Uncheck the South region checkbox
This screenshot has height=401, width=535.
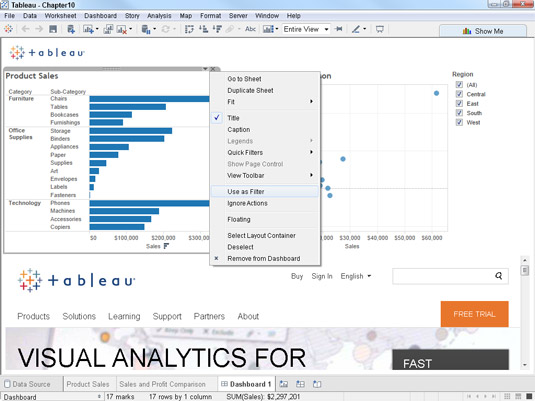pyautogui.click(x=459, y=113)
